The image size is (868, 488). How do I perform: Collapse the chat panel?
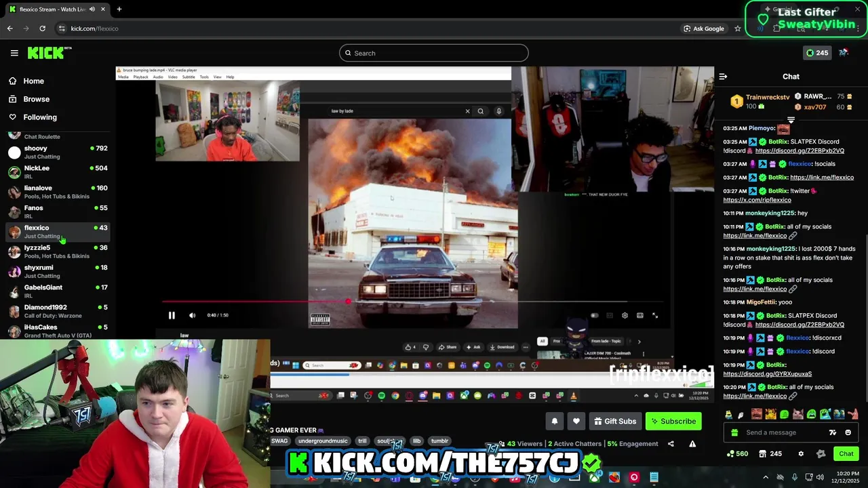723,77
